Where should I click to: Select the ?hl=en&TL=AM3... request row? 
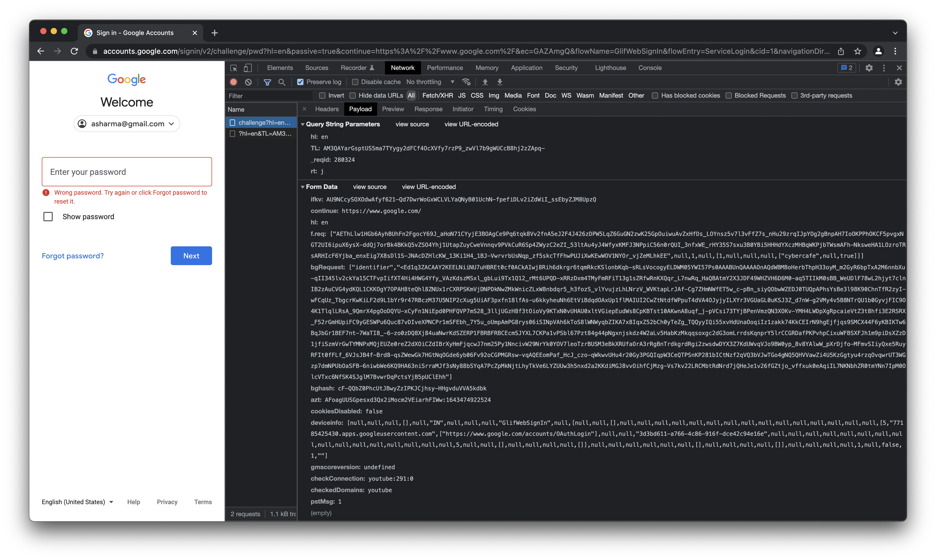[261, 134]
